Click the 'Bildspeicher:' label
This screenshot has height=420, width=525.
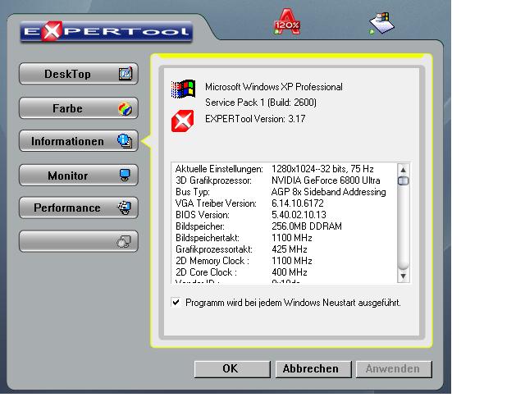200,226
